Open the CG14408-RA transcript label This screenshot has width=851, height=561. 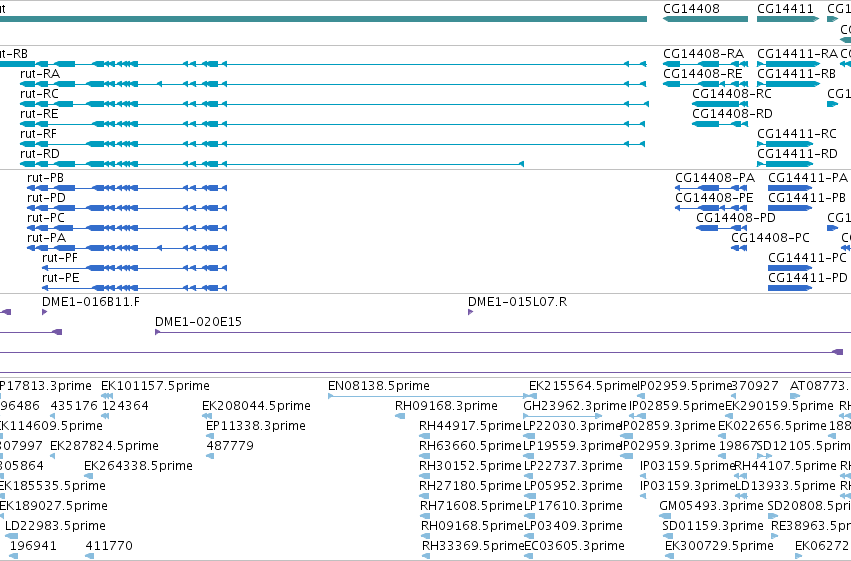(x=703, y=54)
